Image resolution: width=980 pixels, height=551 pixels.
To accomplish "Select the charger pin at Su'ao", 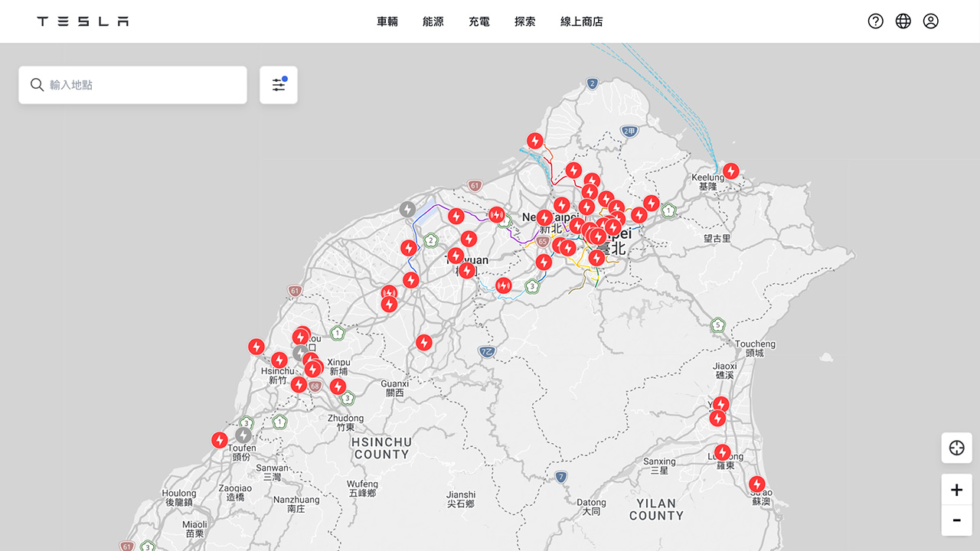I will [x=756, y=484].
